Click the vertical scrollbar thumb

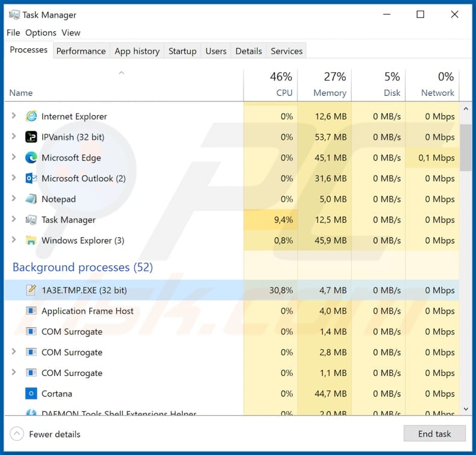pyautogui.click(x=466, y=148)
